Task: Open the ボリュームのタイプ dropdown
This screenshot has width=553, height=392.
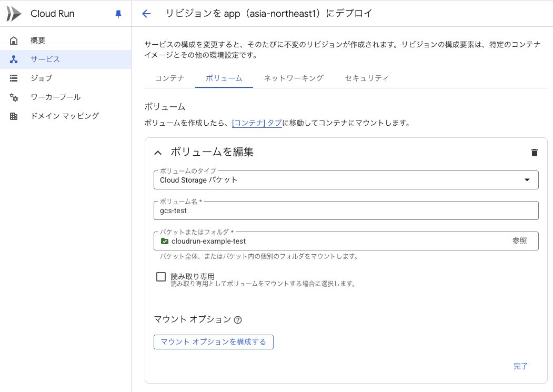Action: tap(346, 180)
